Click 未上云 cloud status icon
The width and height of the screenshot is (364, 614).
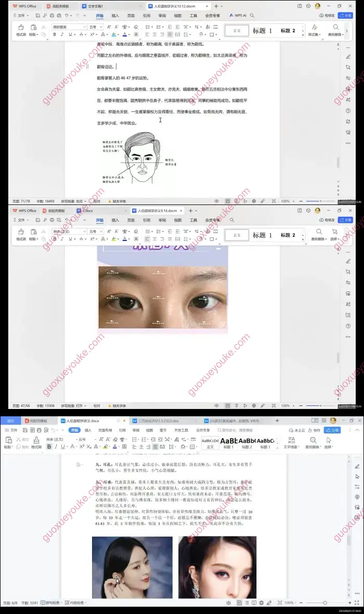coord(297,430)
